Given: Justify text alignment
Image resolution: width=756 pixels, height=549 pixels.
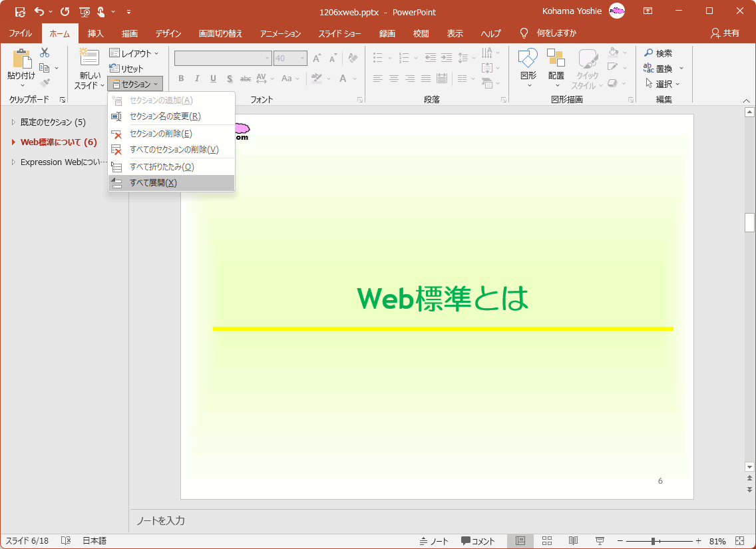Looking at the screenshot, I should coord(426,79).
